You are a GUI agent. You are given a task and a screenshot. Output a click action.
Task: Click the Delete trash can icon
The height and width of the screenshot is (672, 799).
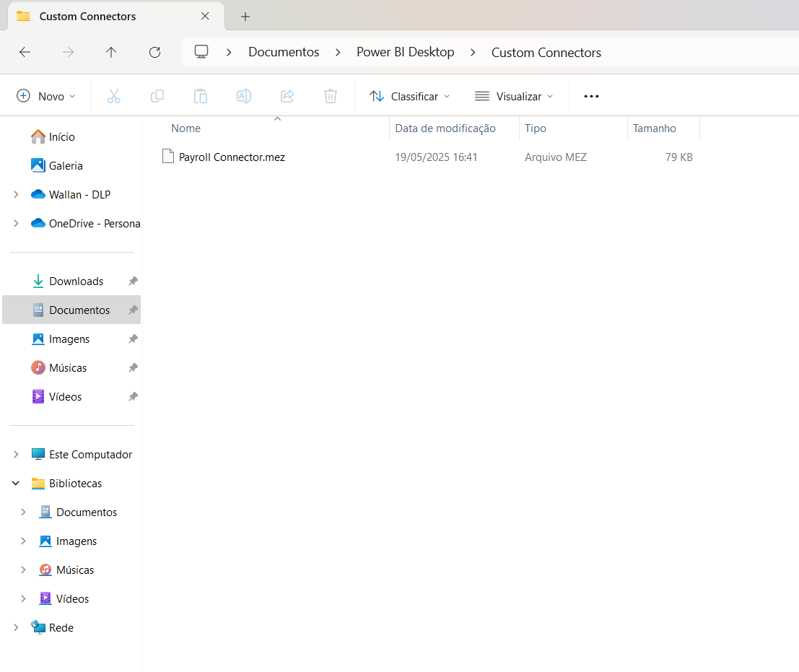(x=331, y=96)
